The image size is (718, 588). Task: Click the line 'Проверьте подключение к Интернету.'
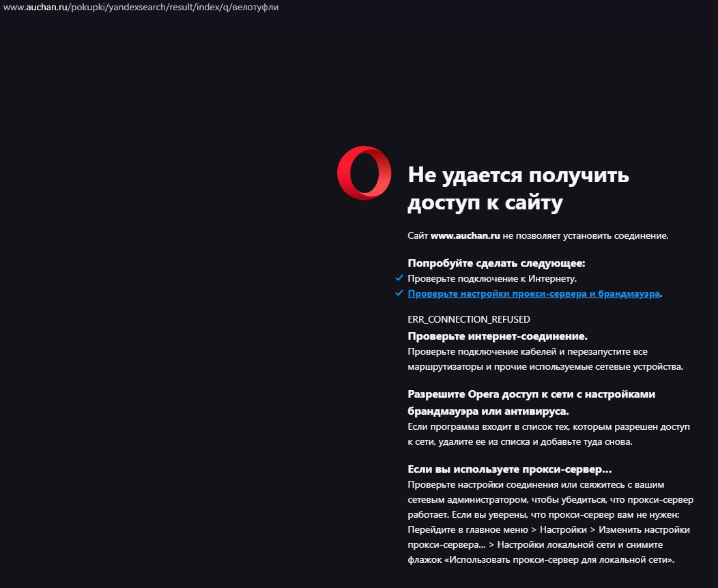click(492, 279)
